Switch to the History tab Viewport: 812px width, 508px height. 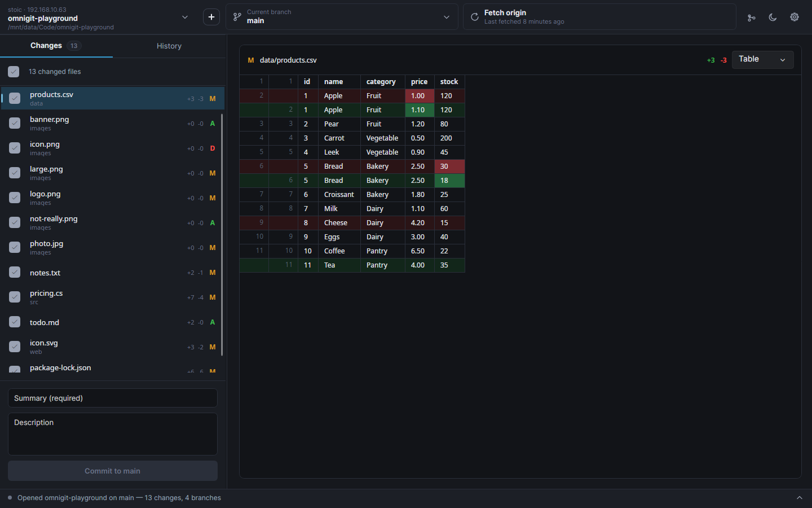point(169,46)
